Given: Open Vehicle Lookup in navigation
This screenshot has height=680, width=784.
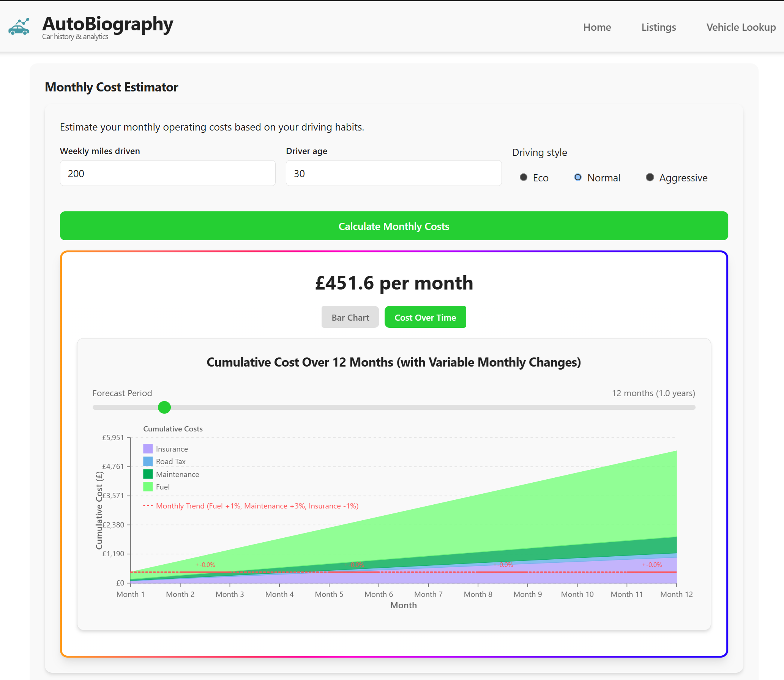Looking at the screenshot, I should (x=741, y=27).
